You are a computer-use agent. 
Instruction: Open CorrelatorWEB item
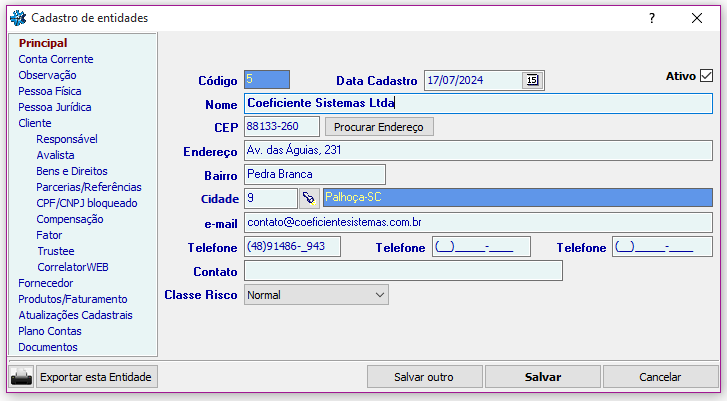tap(73, 267)
